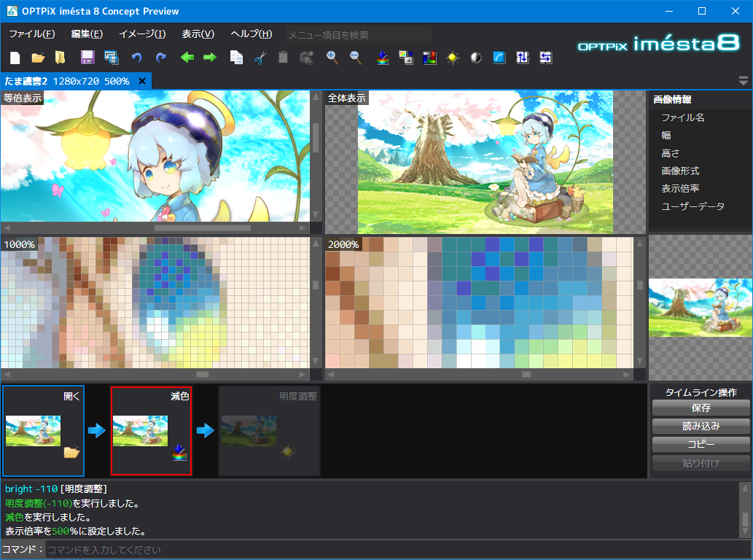The height and width of the screenshot is (560, 753).
Task: Click the Cut scissors icon
Action: coord(260,58)
